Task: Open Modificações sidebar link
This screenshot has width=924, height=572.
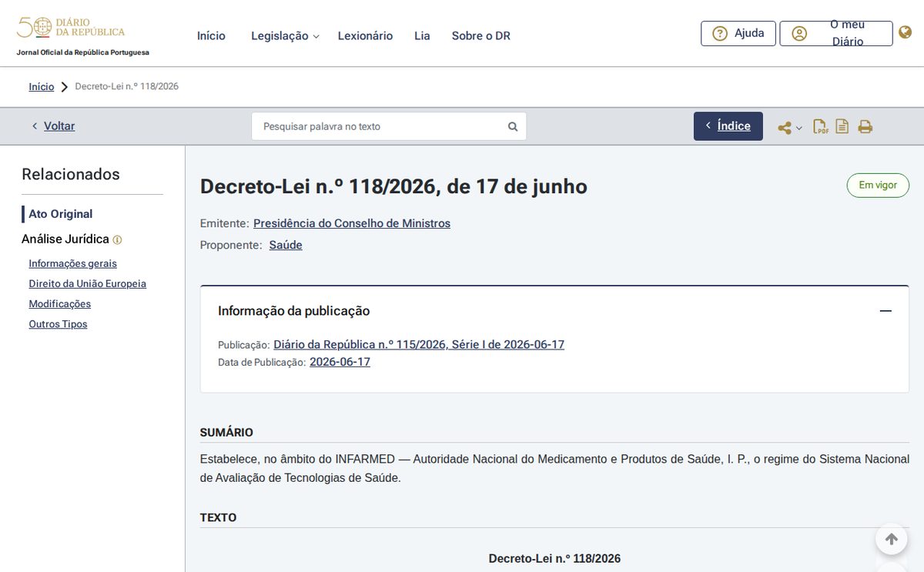Action: (x=59, y=303)
